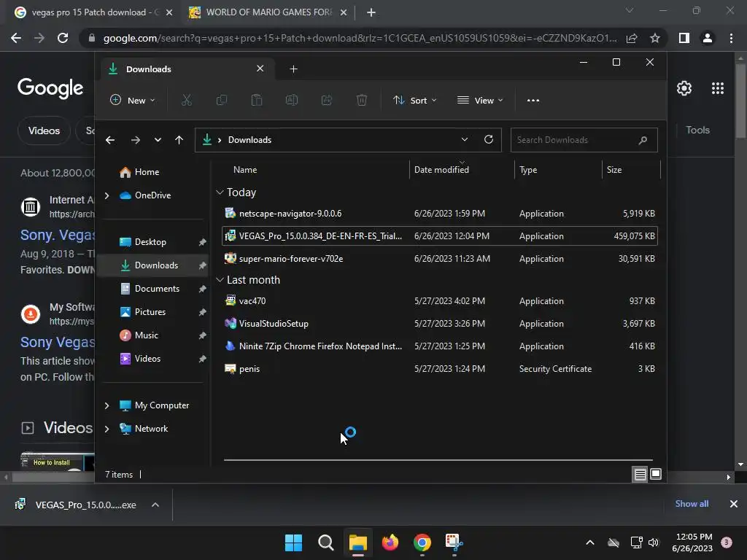Expand OneDrive in the navigation pane

[107, 195]
